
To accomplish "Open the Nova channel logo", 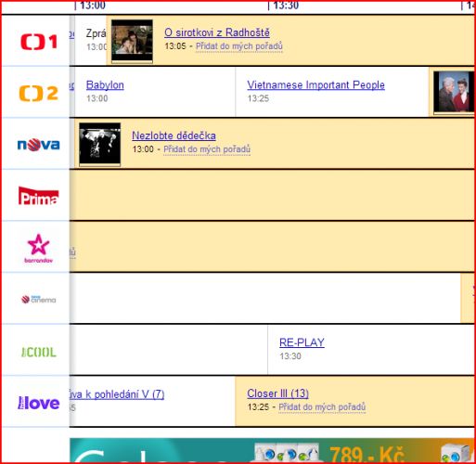I will (x=39, y=145).
